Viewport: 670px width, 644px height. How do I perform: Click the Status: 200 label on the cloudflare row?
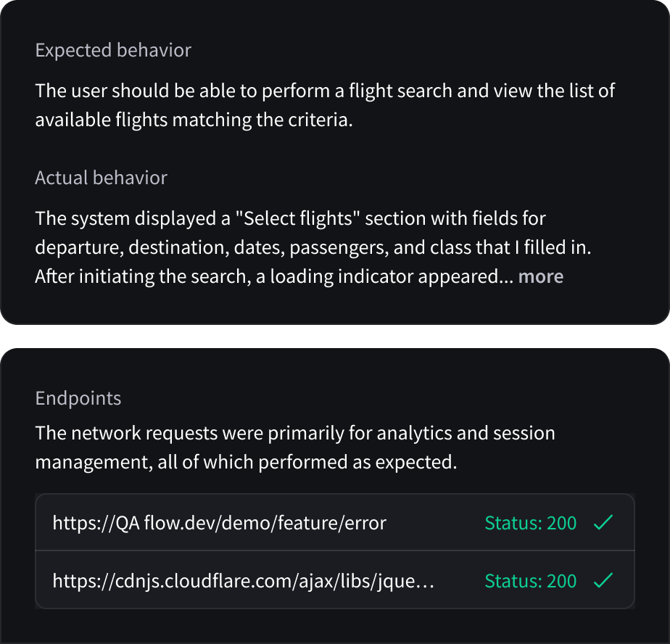(x=530, y=580)
